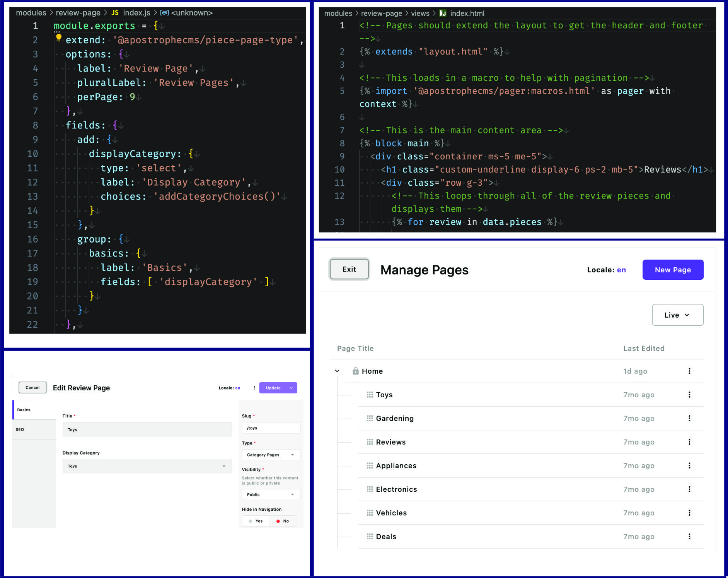This screenshot has width=728, height=578.
Task: Open the Live mode dropdown
Action: tap(677, 315)
